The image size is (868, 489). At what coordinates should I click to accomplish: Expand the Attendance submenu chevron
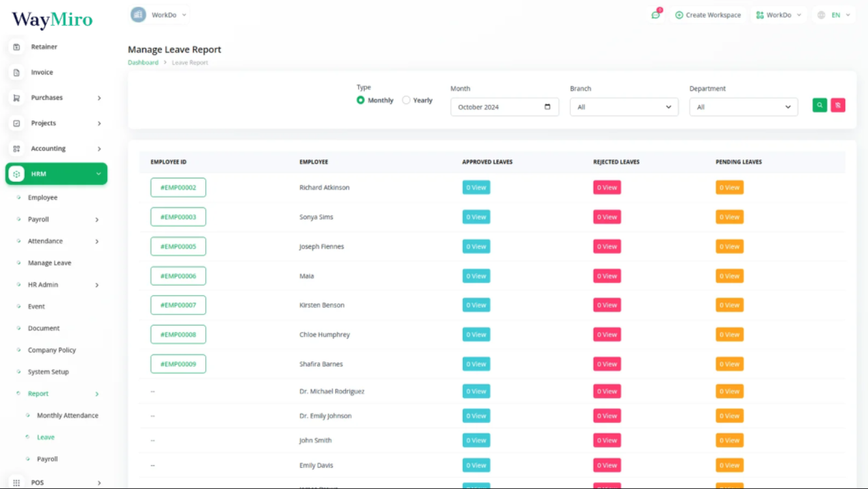coord(97,241)
